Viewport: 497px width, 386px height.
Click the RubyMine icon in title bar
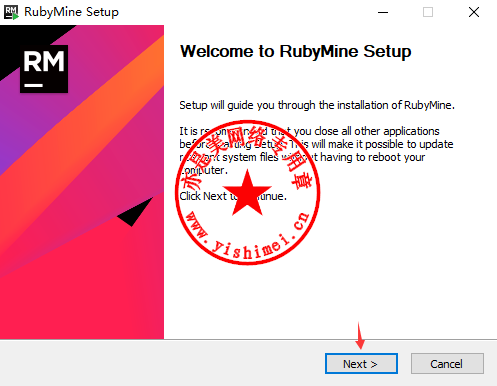[11, 12]
